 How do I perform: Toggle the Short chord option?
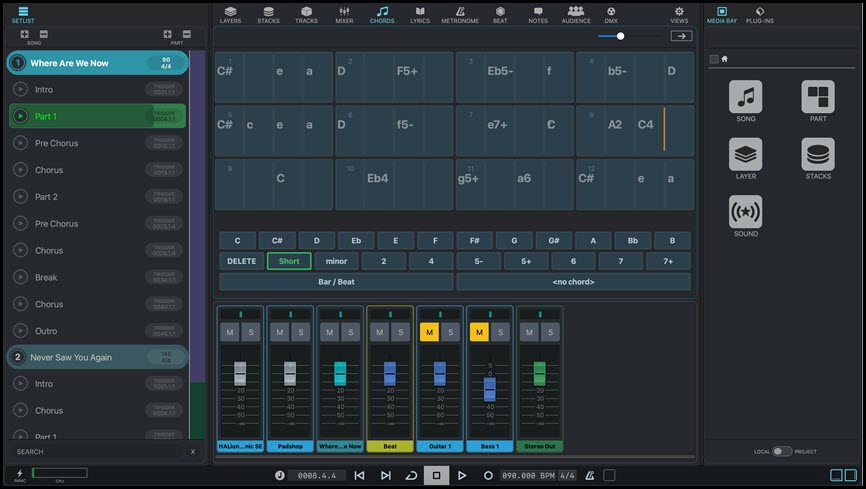(289, 261)
